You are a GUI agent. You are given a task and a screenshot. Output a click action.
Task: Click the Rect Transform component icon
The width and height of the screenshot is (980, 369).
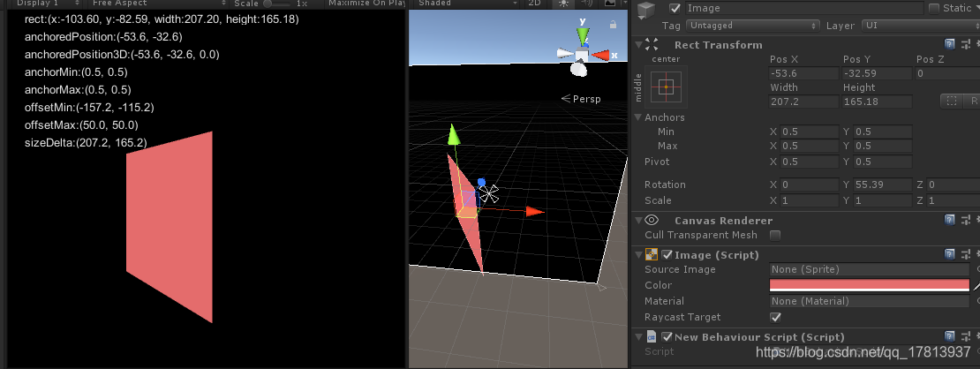tap(652, 44)
